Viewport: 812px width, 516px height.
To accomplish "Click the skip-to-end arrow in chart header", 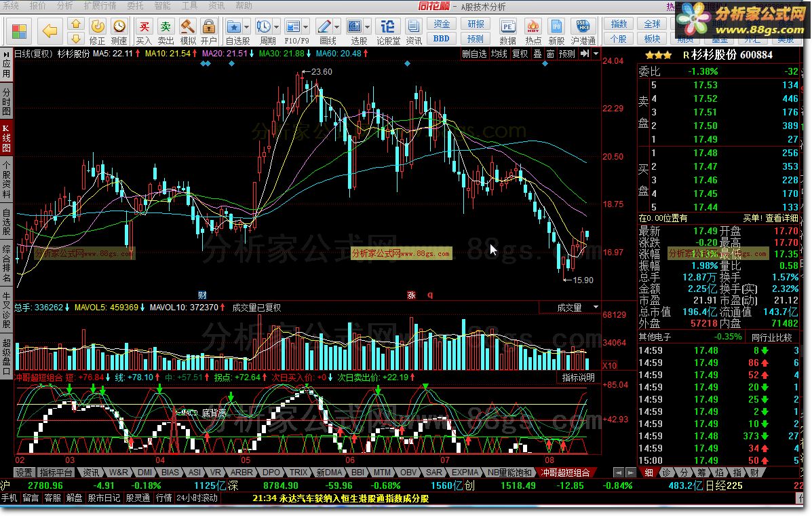I will point(585,54).
